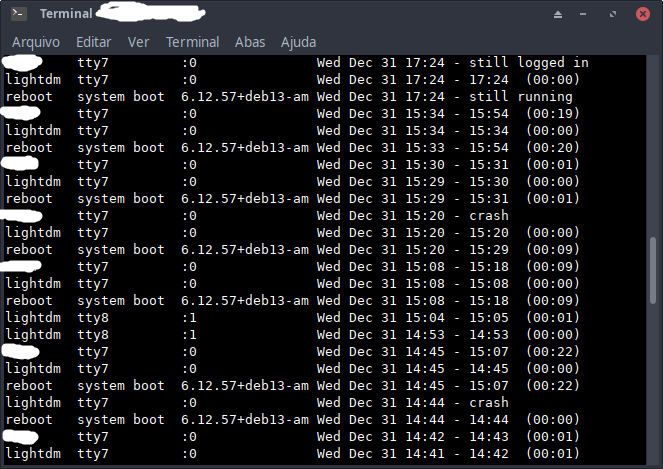Click the "(00:19)" session duration
This screenshot has height=469, width=663.
coord(549,114)
